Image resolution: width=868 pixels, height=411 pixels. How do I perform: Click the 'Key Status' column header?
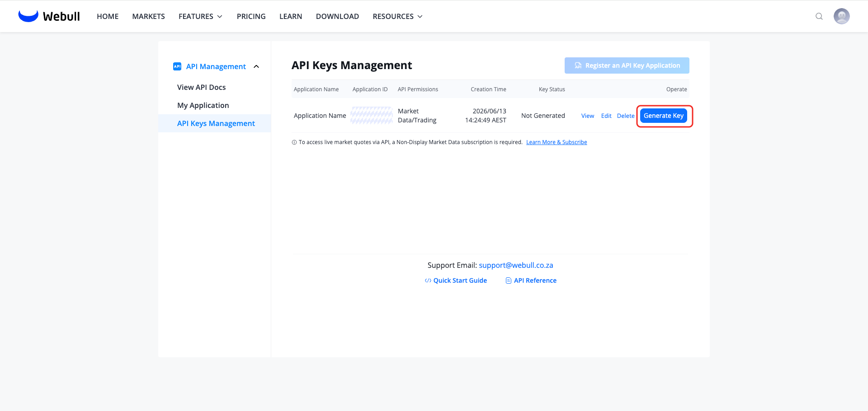pyautogui.click(x=552, y=89)
